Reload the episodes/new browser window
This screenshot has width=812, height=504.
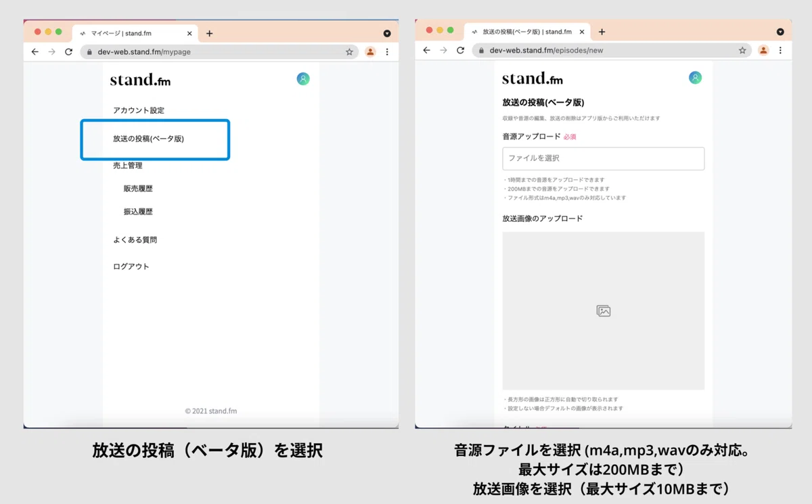tap(461, 50)
